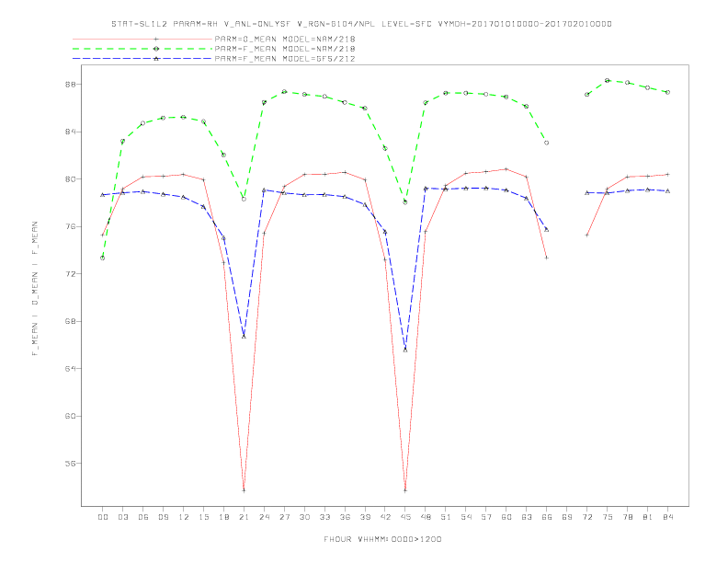
Task: Click y-axis tick label 64
Action: (x=70, y=368)
